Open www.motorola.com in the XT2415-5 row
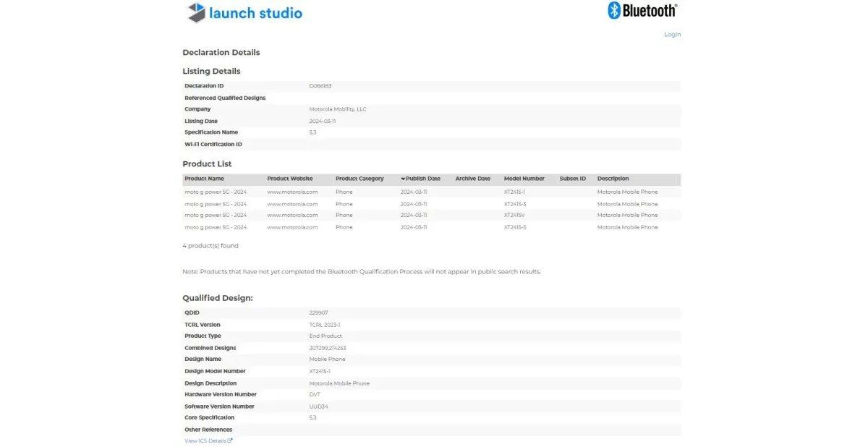The image size is (868, 447). pos(292,227)
